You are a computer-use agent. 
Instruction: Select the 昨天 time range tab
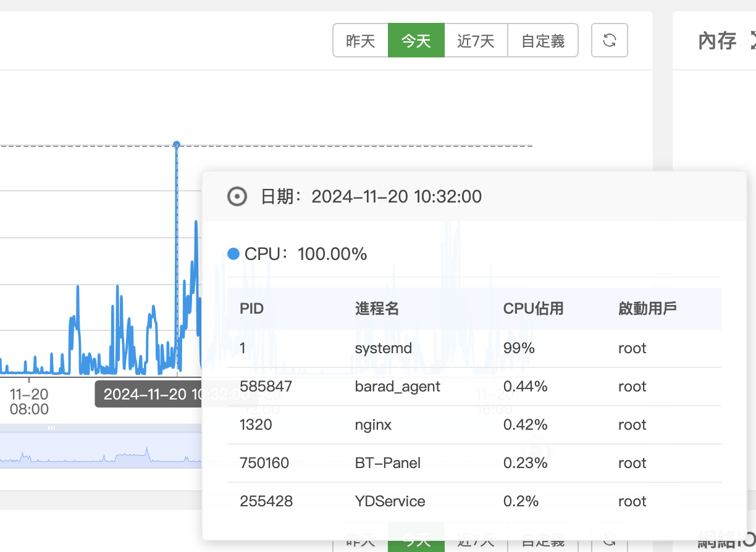pyautogui.click(x=361, y=41)
